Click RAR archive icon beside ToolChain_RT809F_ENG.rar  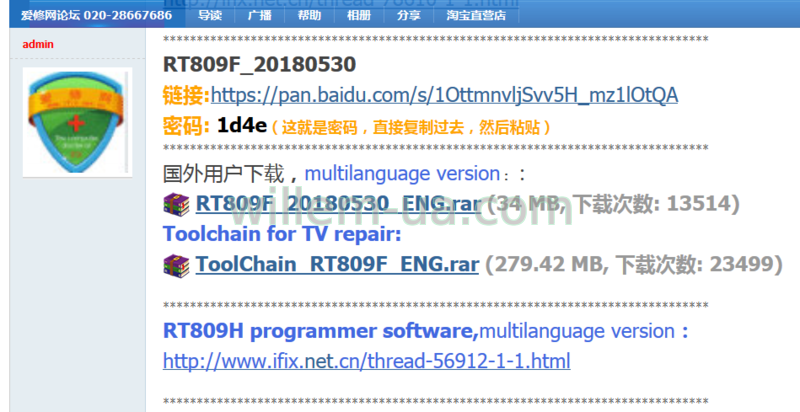pyautogui.click(x=177, y=265)
